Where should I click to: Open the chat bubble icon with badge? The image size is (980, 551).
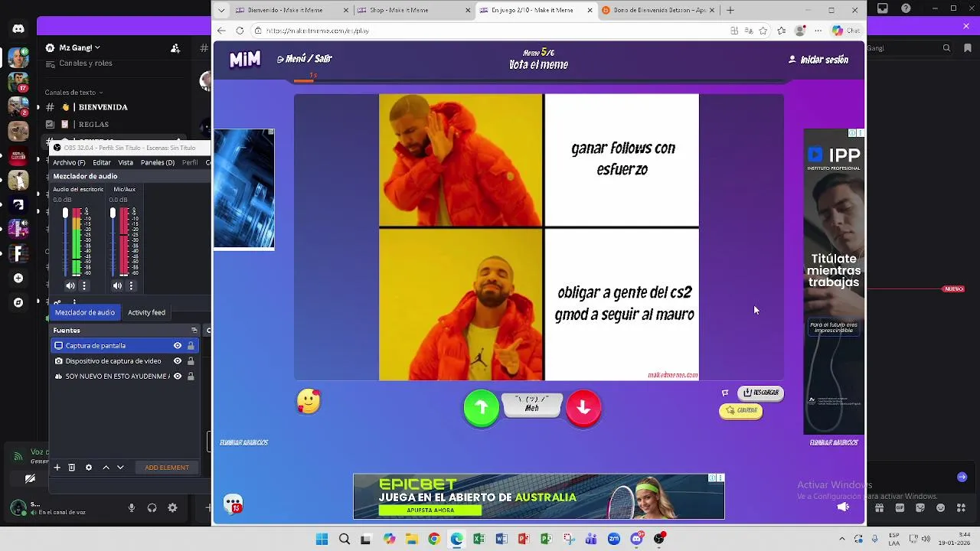[x=233, y=504]
